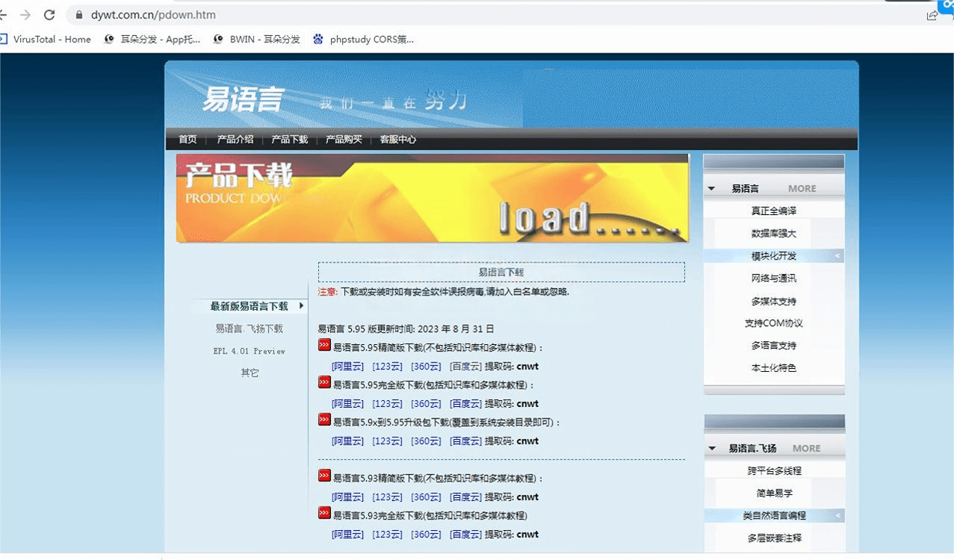Click red arrow icon beside 5.93精简版下载
This screenshot has height=560, width=954.
(324, 476)
